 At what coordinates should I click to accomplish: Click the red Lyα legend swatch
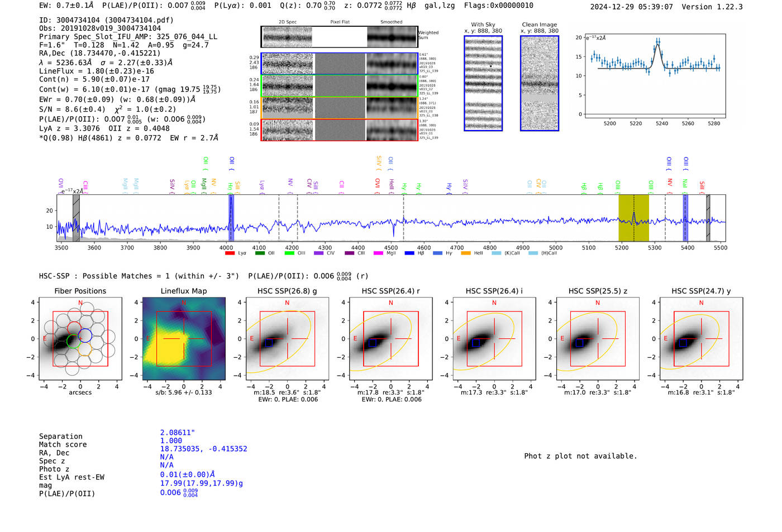pyautogui.click(x=230, y=253)
